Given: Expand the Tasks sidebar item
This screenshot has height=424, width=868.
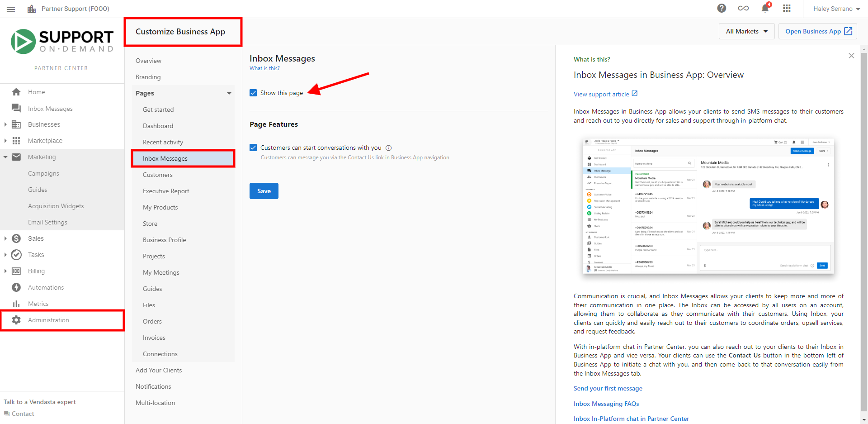Looking at the screenshot, I should click(x=5, y=255).
